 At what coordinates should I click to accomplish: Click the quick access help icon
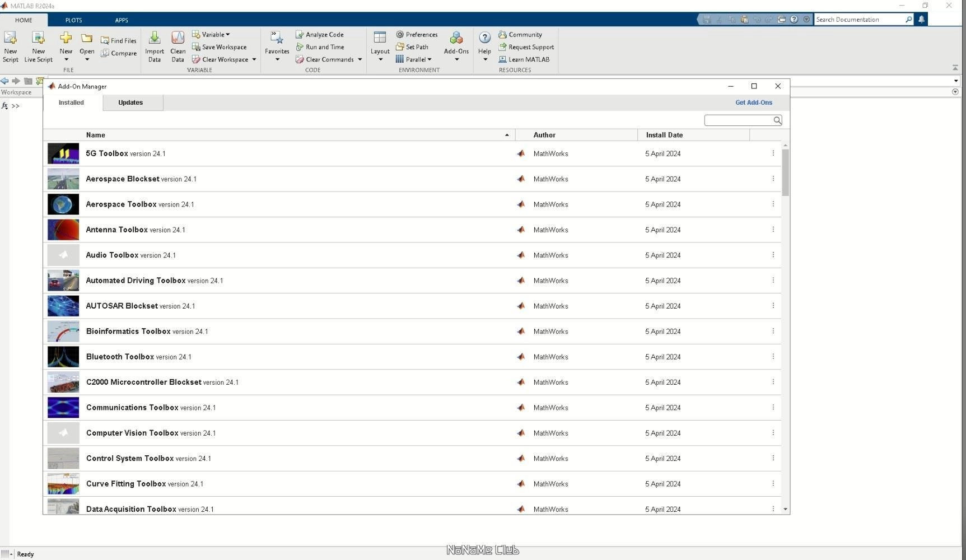point(794,20)
